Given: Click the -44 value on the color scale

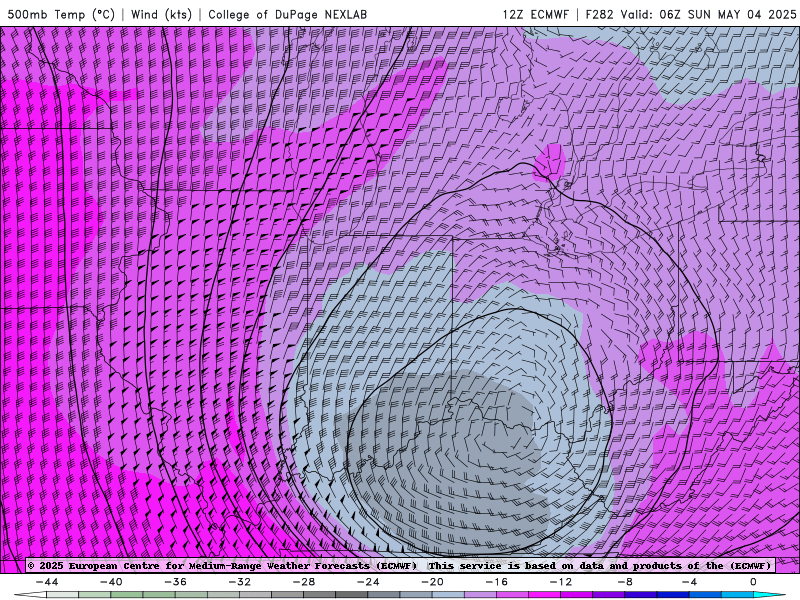Looking at the screenshot, I should pyautogui.click(x=47, y=582).
